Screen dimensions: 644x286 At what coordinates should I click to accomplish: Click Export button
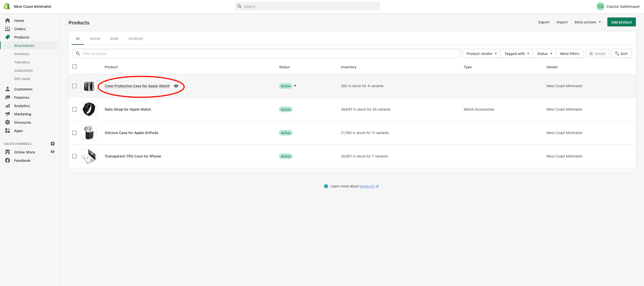tap(544, 22)
